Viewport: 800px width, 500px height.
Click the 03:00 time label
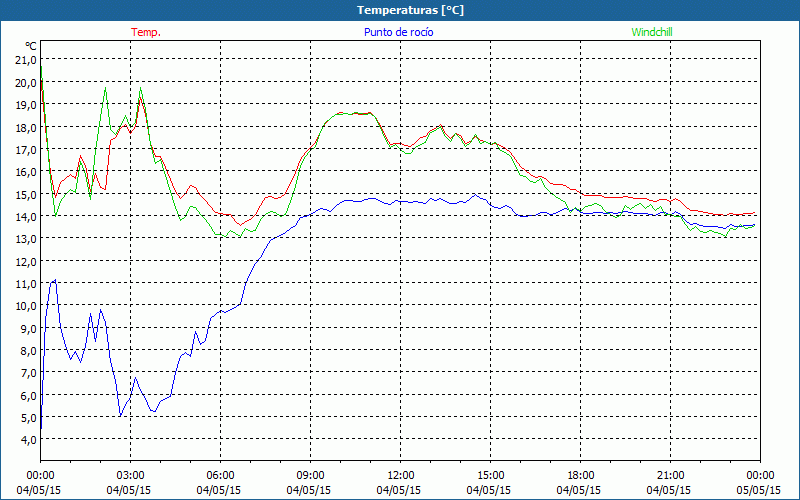coord(131,476)
